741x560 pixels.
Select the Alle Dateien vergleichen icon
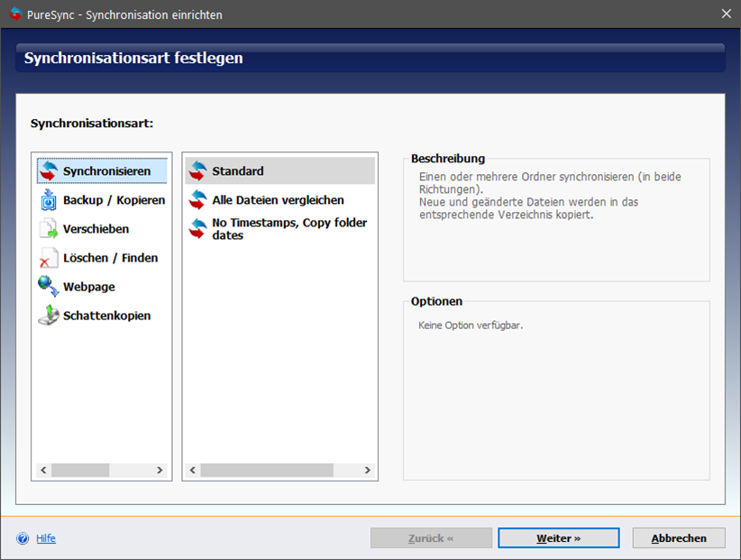point(197,199)
